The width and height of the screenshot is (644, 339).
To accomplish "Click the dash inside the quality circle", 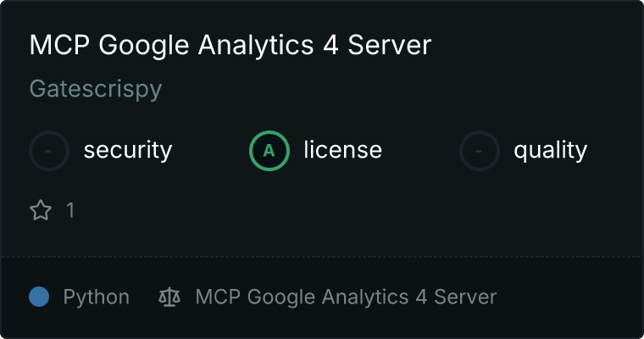I will coord(479,151).
